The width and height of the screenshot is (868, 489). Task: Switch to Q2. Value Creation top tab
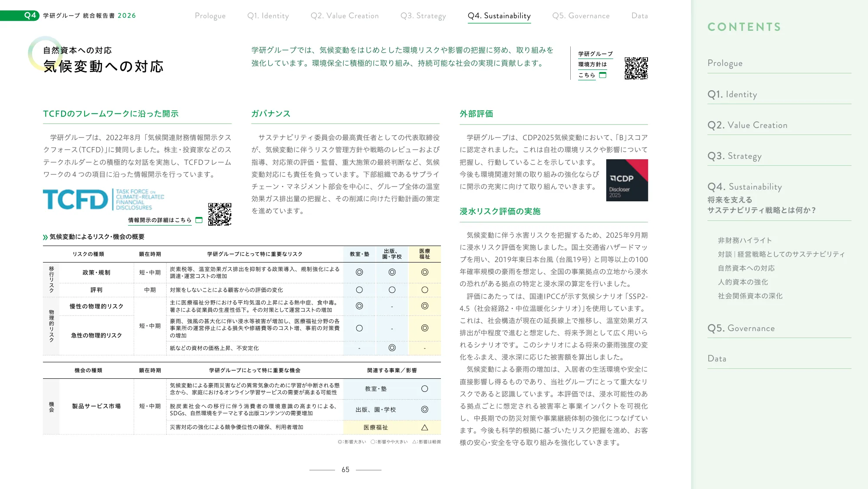click(345, 16)
